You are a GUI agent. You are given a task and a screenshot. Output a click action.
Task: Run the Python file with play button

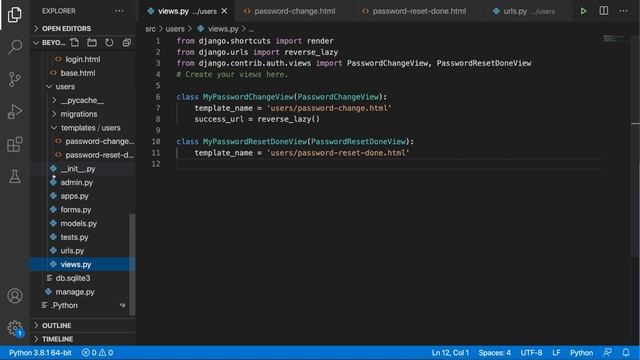[583, 11]
